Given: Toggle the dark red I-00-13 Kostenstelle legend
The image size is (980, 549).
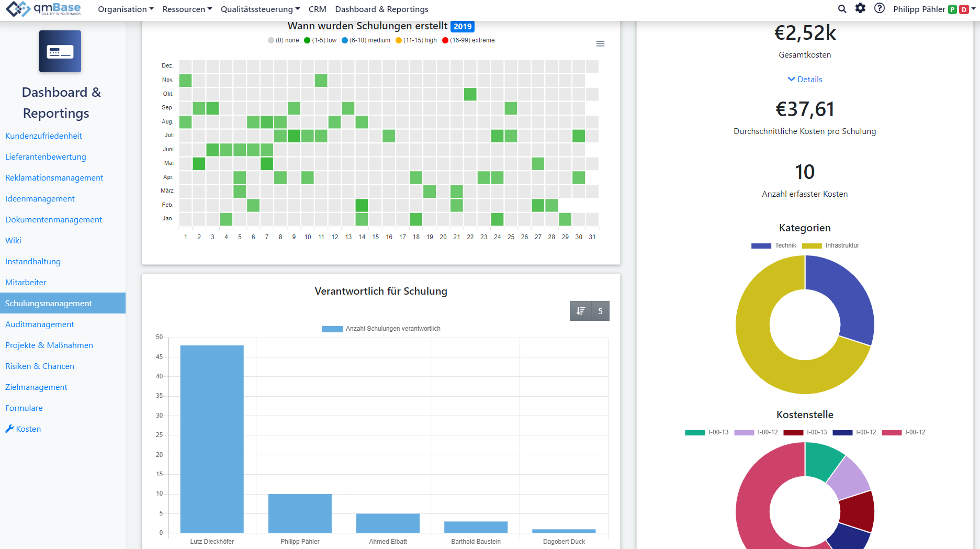Looking at the screenshot, I should [x=805, y=432].
